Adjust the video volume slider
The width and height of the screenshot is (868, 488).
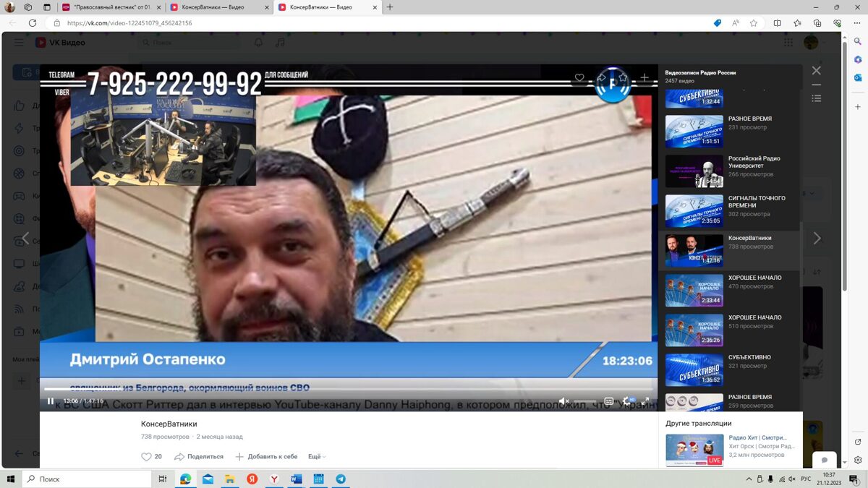pos(585,401)
